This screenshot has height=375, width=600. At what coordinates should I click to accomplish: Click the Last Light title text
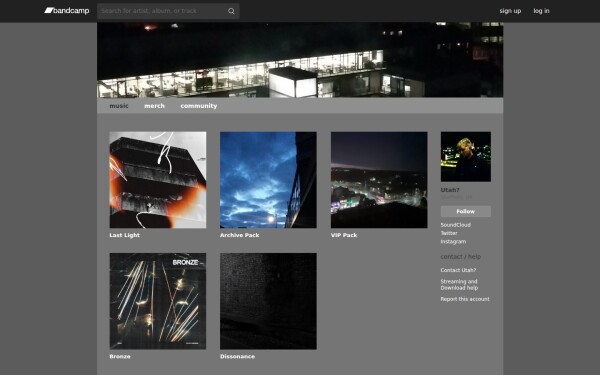coord(124,235)
